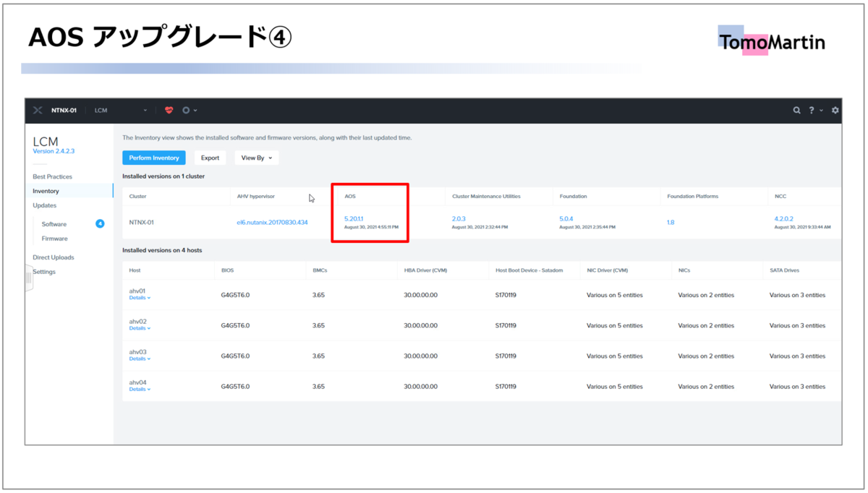Open the Best Practices section
Viewport: 868px width, 493px height.
point(52,176)
